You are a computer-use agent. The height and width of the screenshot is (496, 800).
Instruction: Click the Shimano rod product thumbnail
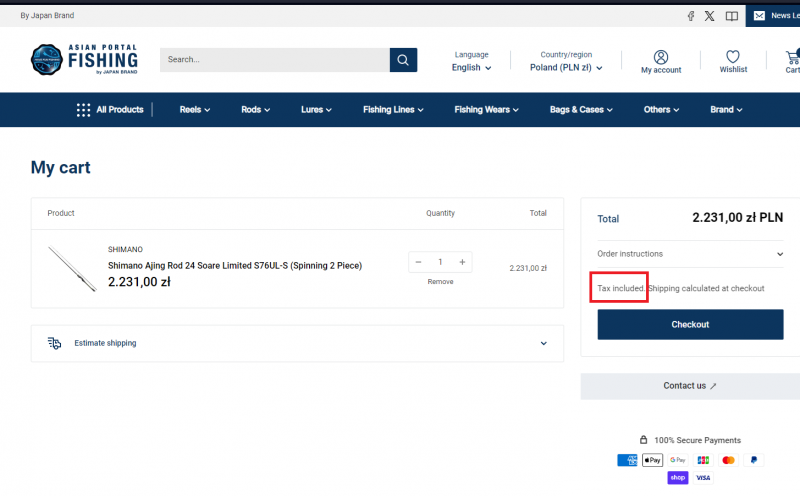click(72, 268)
